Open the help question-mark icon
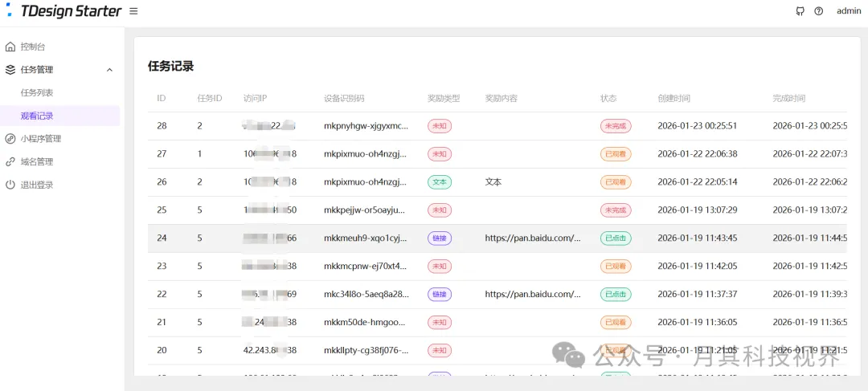868x391 pixels. coord(819,11)
